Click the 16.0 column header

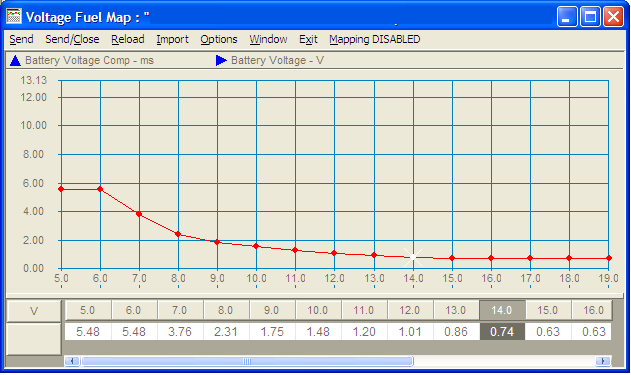click(592, 310)
